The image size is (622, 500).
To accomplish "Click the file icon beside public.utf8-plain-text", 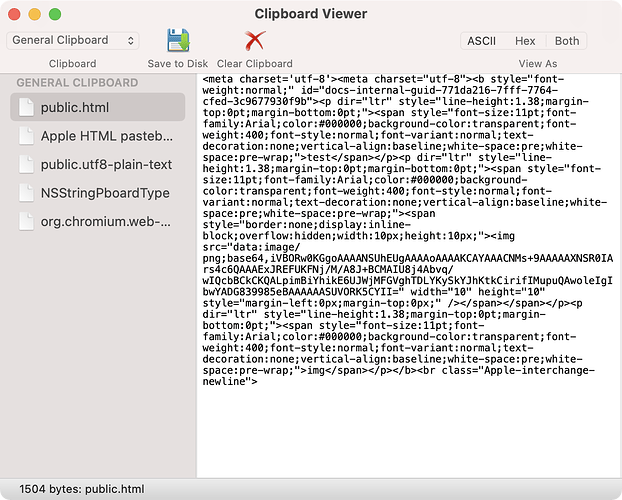I will (x=26, y=164).
